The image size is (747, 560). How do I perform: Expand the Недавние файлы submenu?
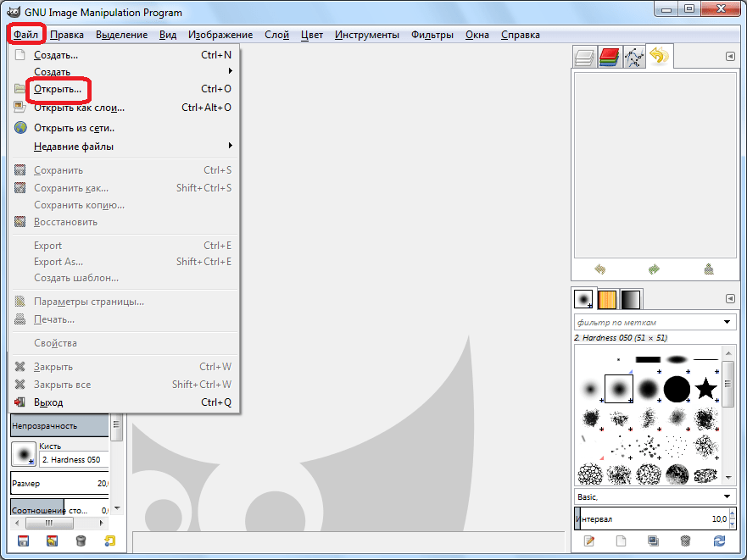click(74, 147)
